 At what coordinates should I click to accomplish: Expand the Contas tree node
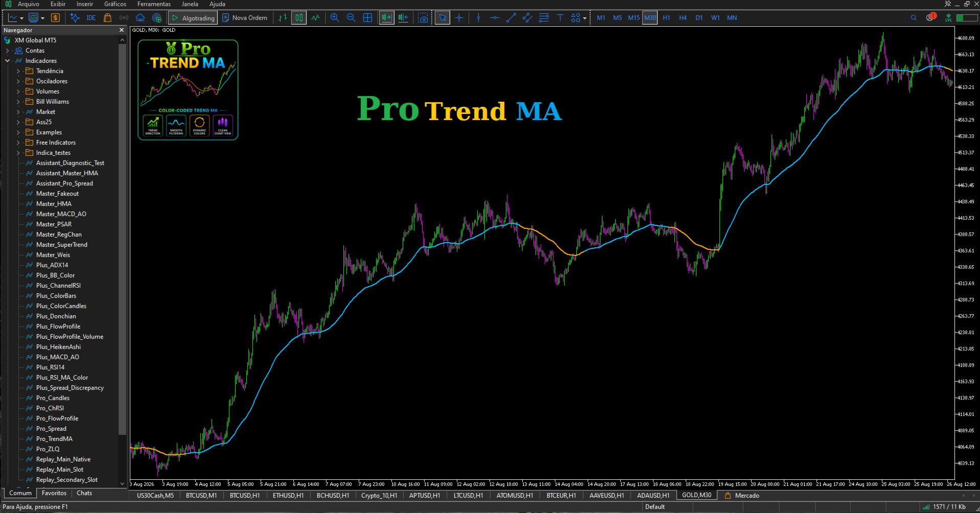[x=8, y=51]
